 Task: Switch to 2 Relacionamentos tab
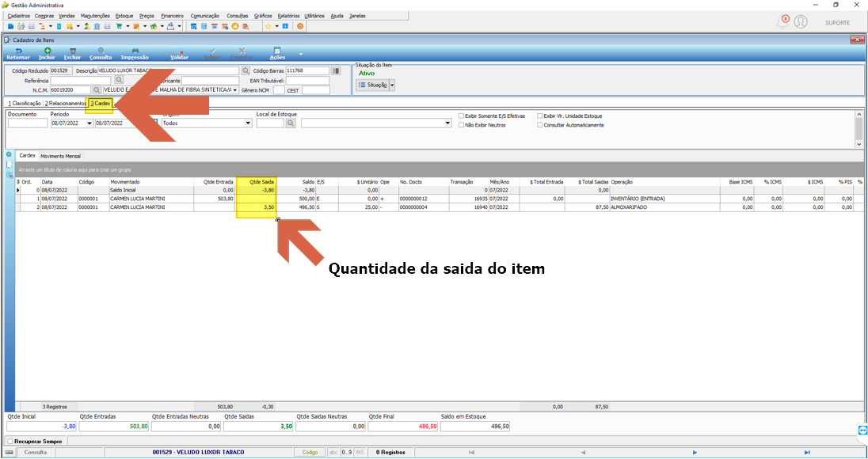click(65, 104)
